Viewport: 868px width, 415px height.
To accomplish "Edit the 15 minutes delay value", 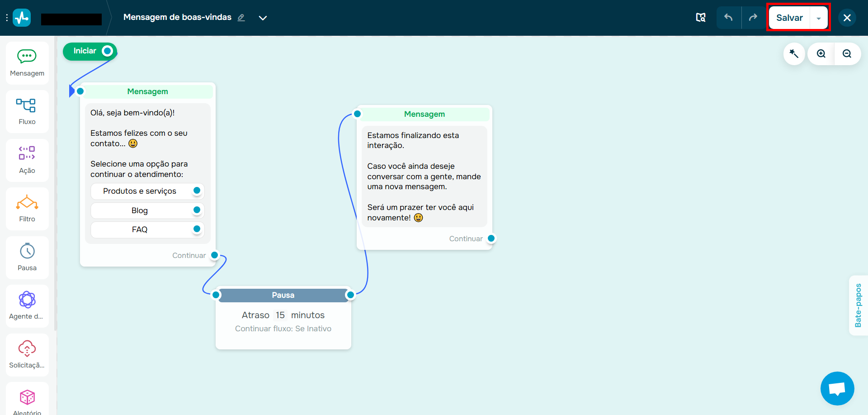I will (280, 315).
